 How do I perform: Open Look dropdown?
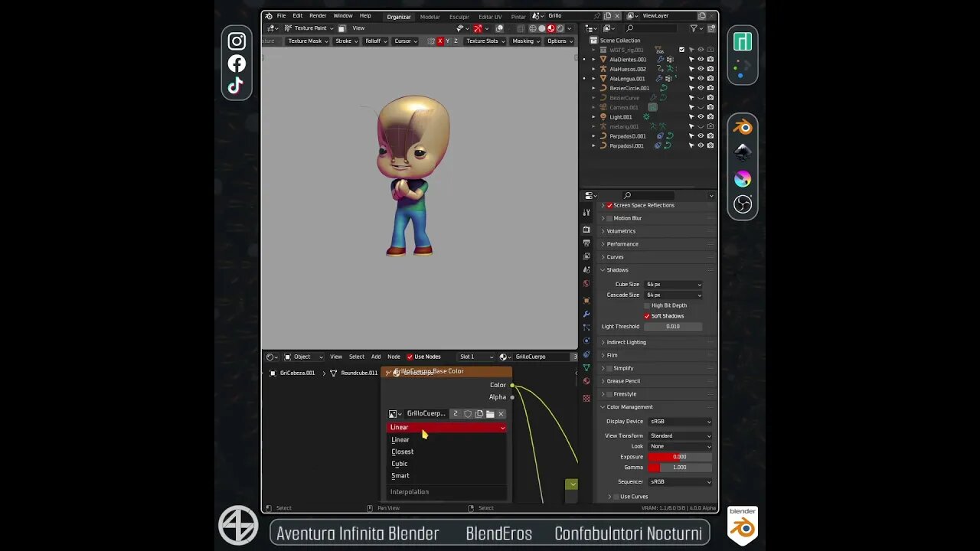coord(680,446)
